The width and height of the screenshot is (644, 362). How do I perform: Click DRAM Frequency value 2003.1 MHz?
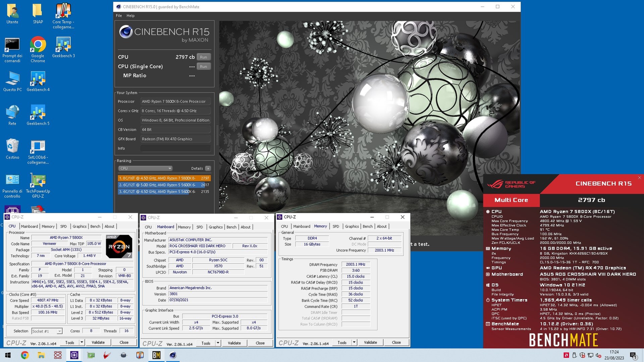(356, 264)
